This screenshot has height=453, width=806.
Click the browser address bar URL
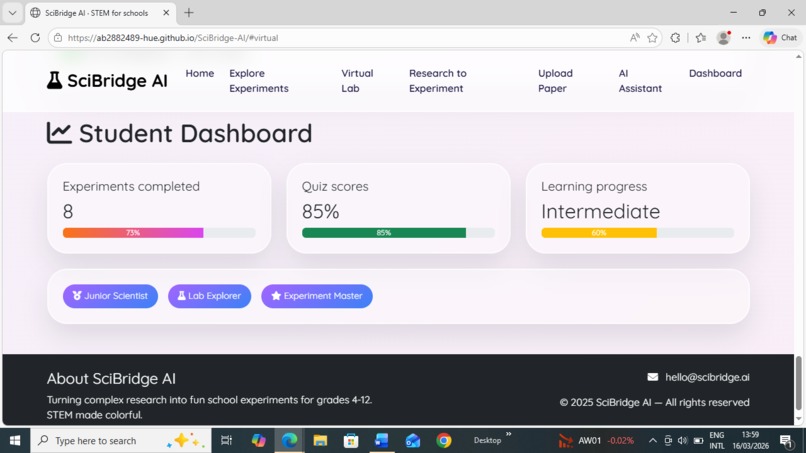click(x=173, y=38)
